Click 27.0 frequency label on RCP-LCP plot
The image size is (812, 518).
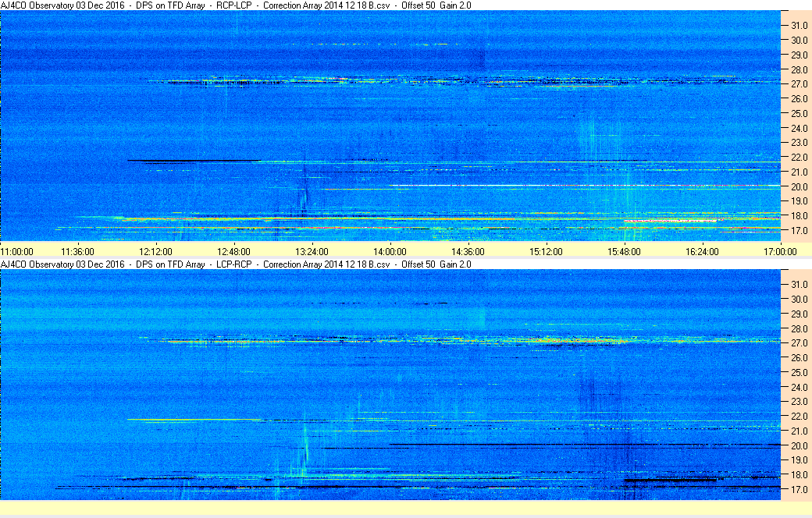799,83
